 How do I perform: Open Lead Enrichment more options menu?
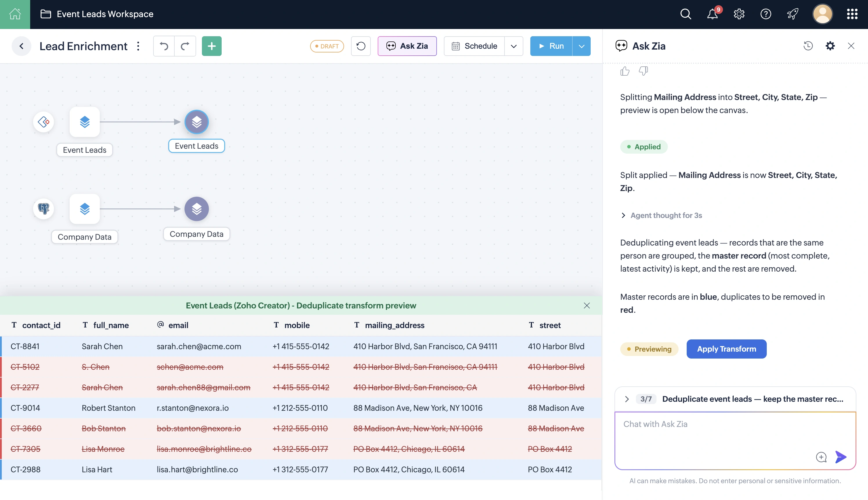pyautogui.click(x=138, y=46)
